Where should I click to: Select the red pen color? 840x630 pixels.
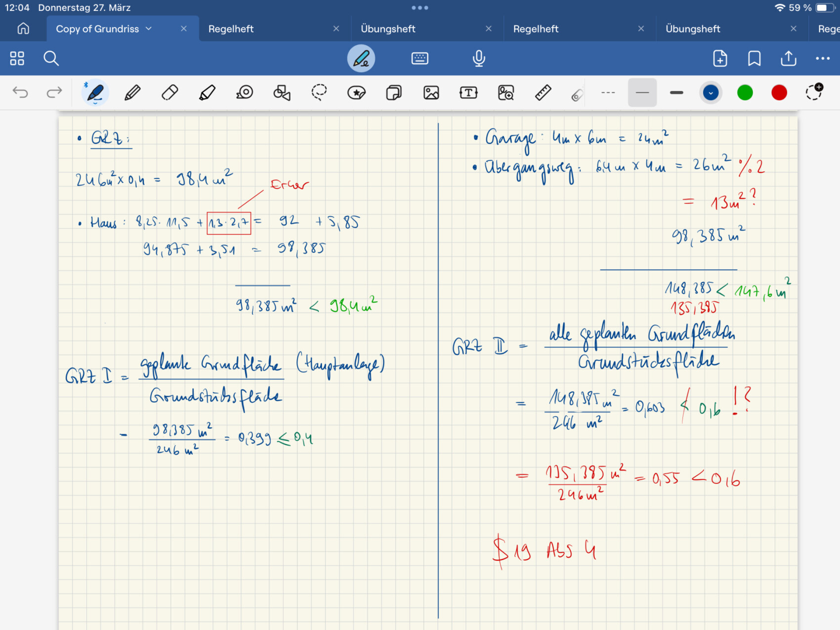point(779,92)
